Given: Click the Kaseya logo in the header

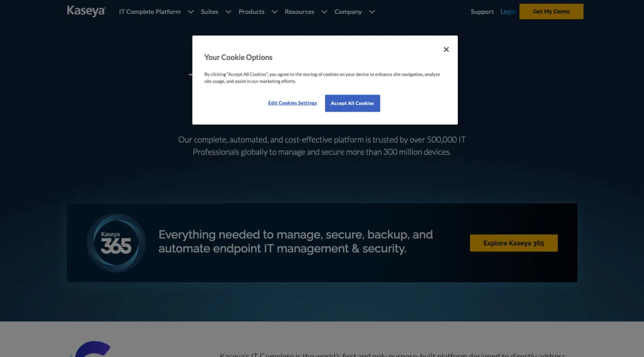Looking at the screenshot, I should pyautogui.click(x=86, y=11).
